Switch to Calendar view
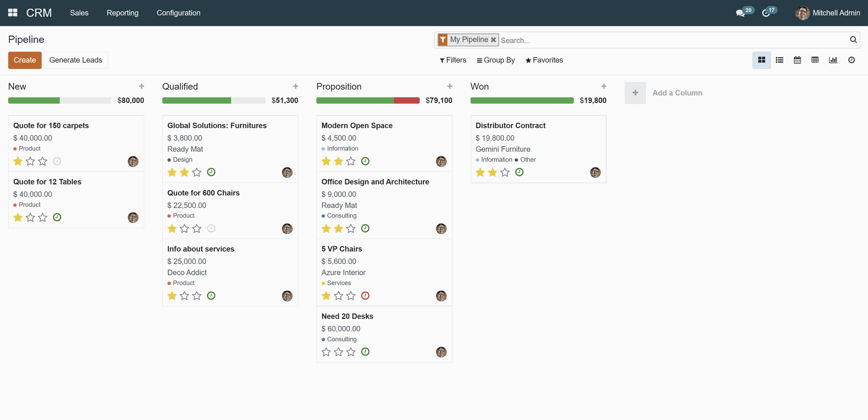This screenshot has height=420, width=868. pyautogui.click(x=797, y=60)
